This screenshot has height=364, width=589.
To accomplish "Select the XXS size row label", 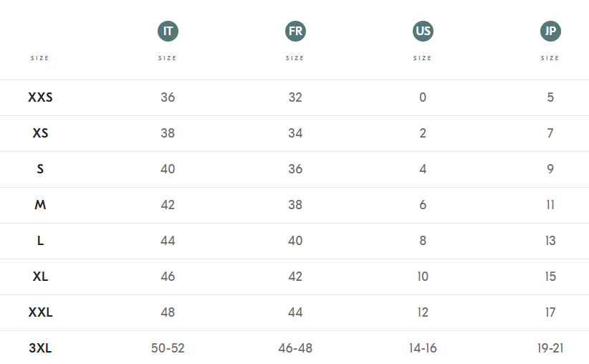I will coord(40,97).
